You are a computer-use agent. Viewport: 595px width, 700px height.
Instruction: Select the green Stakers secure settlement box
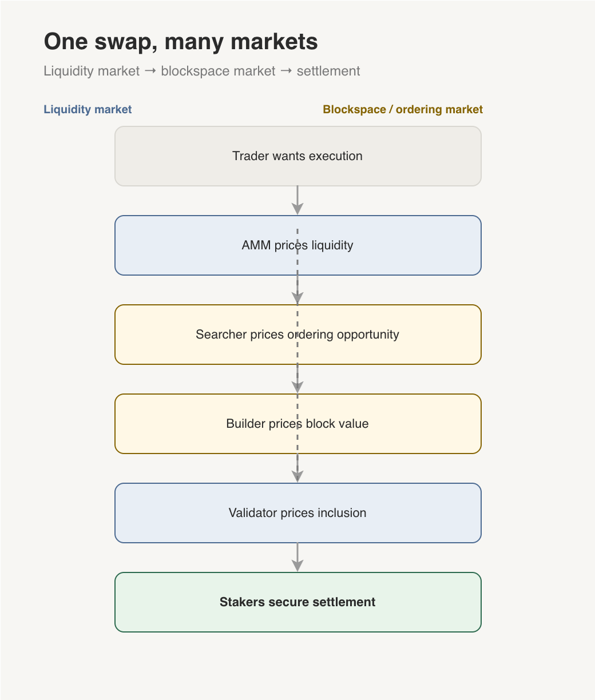pyautogui.click(x=298, y=602)
